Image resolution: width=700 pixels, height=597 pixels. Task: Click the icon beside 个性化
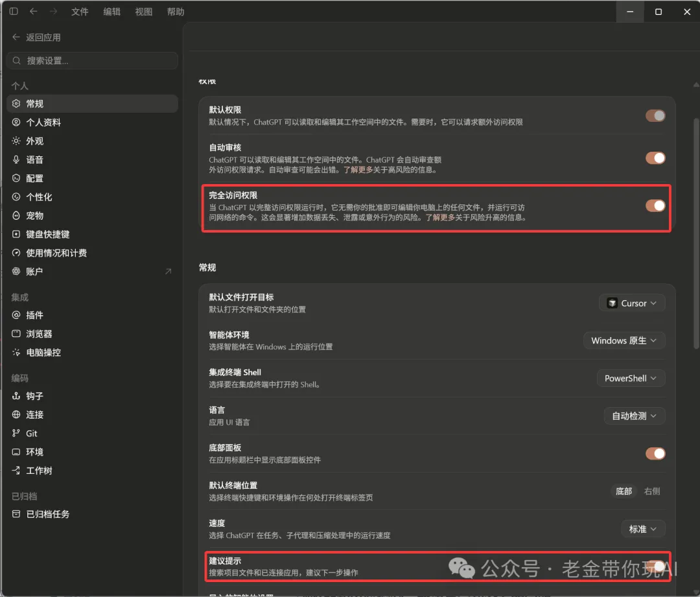click(16, 196)
